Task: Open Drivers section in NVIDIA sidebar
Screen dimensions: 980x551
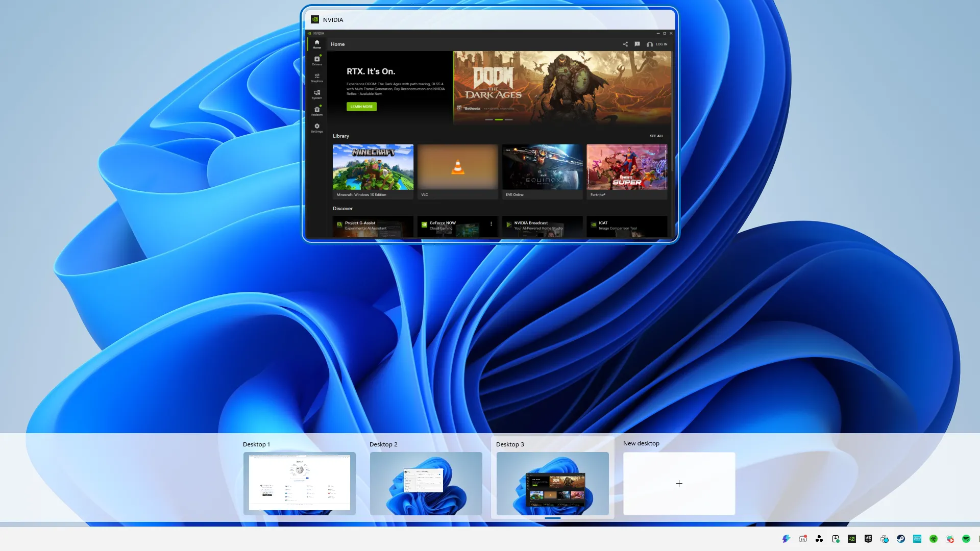Action: 316,60
